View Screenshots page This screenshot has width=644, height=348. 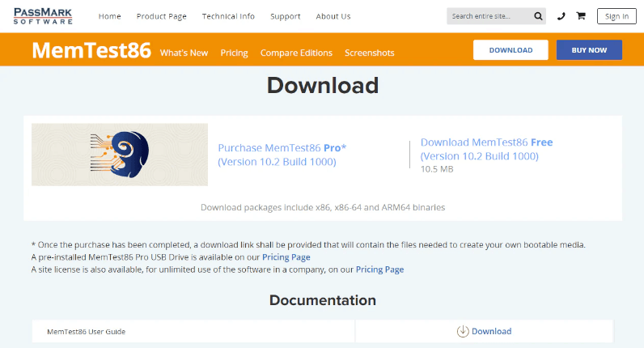369,53
